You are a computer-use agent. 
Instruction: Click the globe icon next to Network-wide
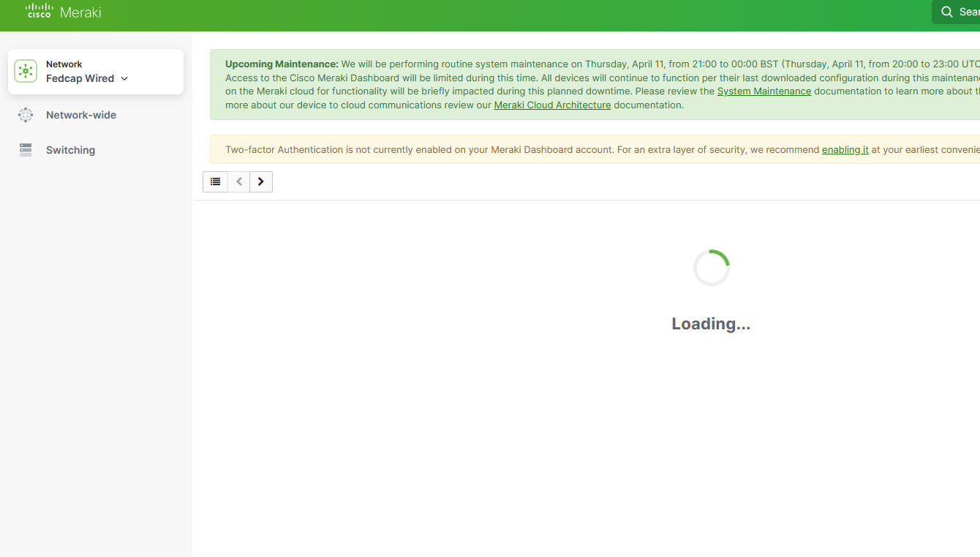[x=26, y=114]
